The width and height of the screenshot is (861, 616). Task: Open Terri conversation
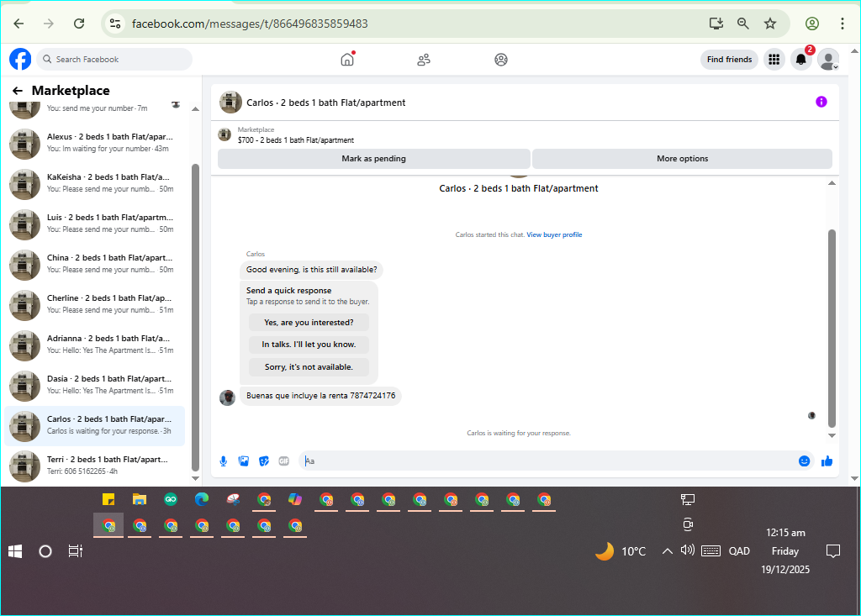(x=94, y=466)
